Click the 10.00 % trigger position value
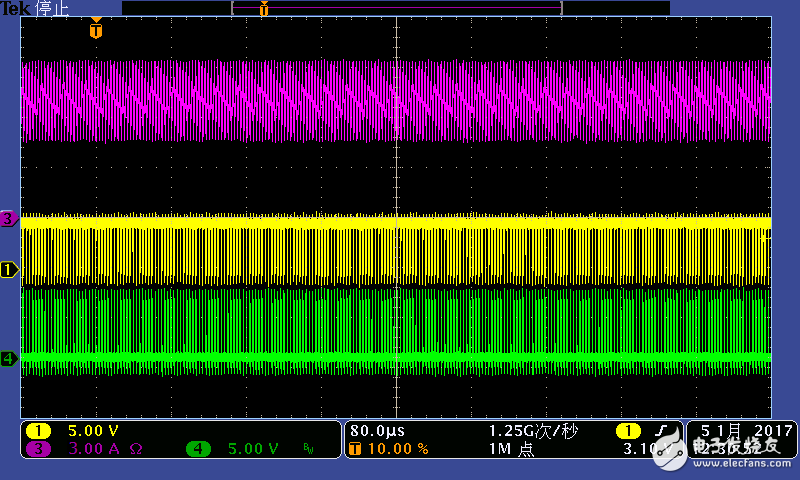The height and width of the screenshot is (480, 800). (x=399, y=449)
